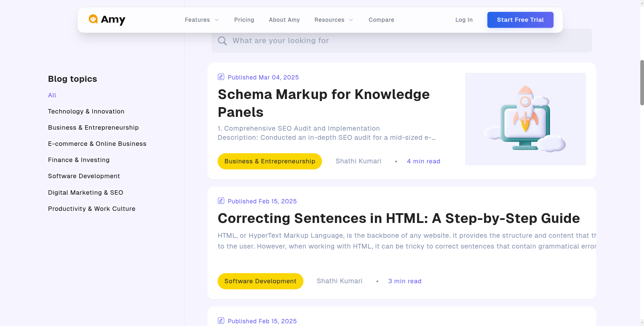Click the page vertical scrollbar
This screenshot has height=326, width=644.
point(642,83)
